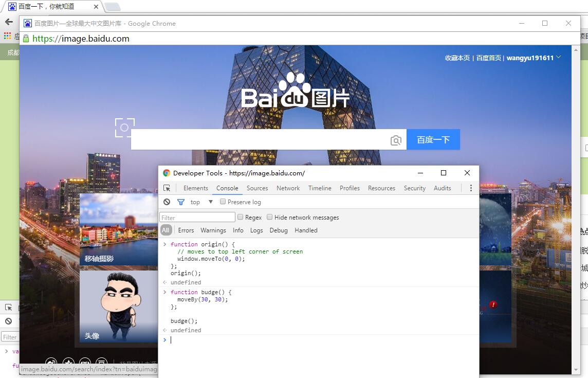Click the browser back arrow

point(8,22)
